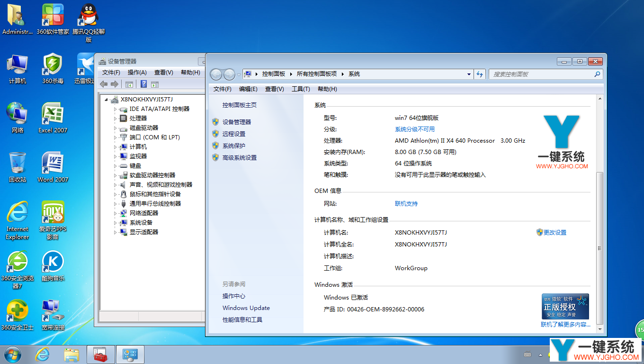Image resolution: width=644 pixels, height=364 pixels.
Task: Switch to control panel taskbar button
Action: (x=130, y=355)
